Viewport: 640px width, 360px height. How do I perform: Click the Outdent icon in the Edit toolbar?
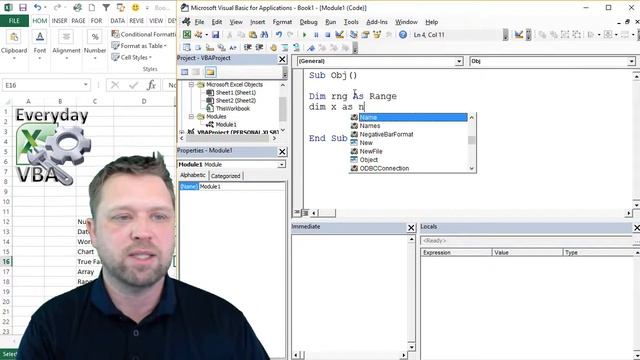pyautogui.click(x=259, y=48)
